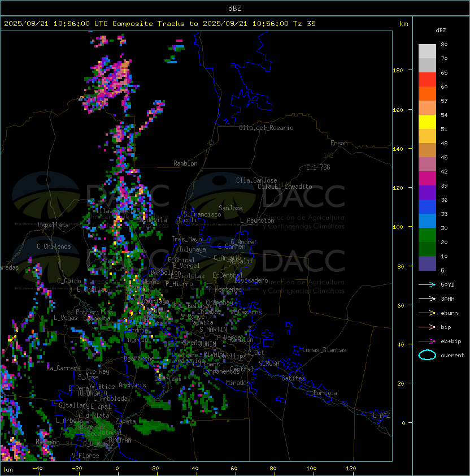
Task: Click the E_1-736 map label
Action: click(318, 167)
